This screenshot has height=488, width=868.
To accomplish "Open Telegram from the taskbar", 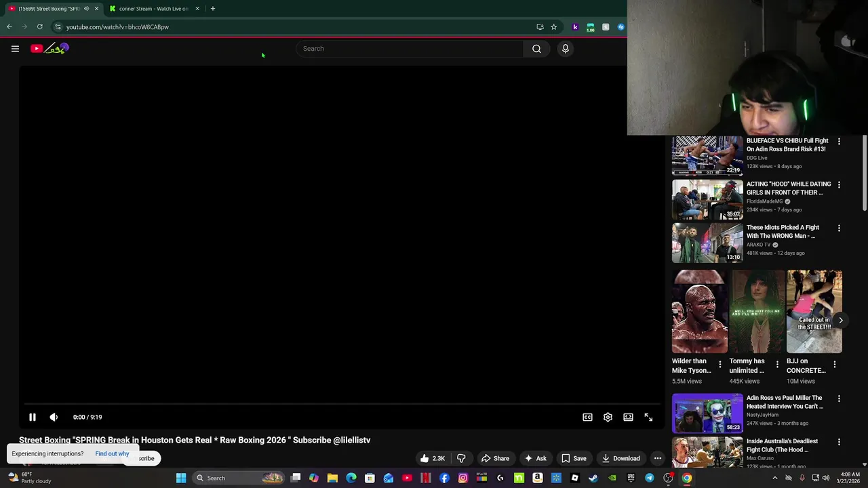I will tap(649, 478).
